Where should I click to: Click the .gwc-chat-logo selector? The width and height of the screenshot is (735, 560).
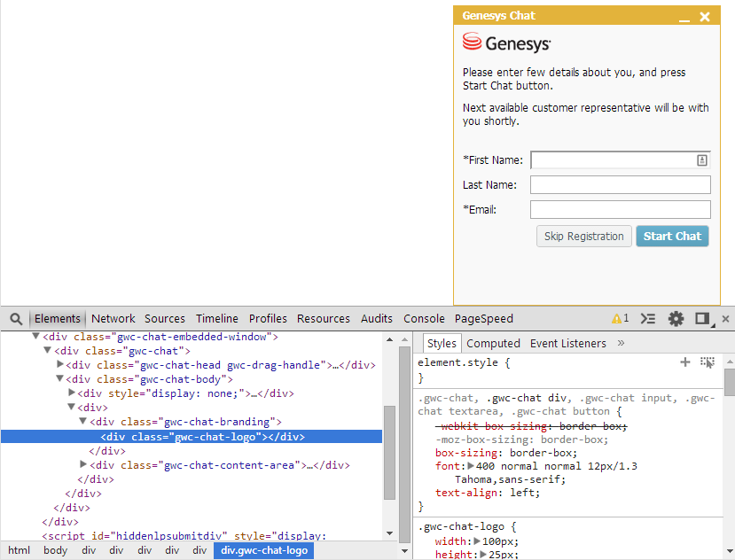point(461,526)
